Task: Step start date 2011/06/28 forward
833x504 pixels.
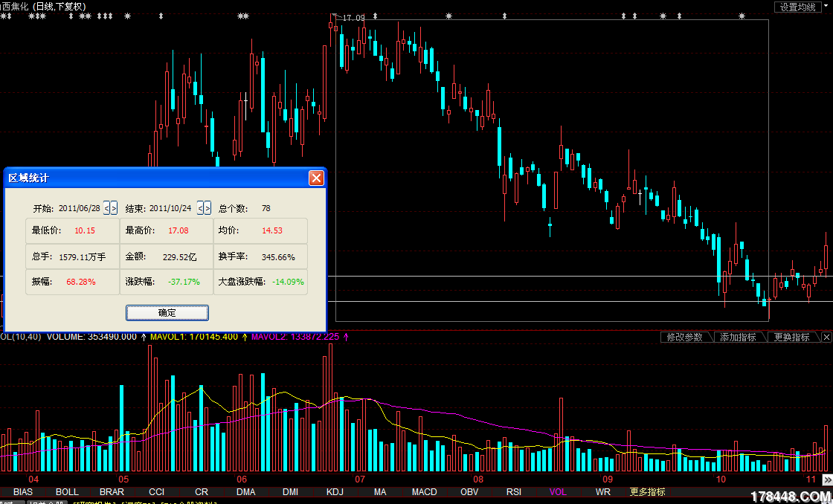Action: point(114,209)
